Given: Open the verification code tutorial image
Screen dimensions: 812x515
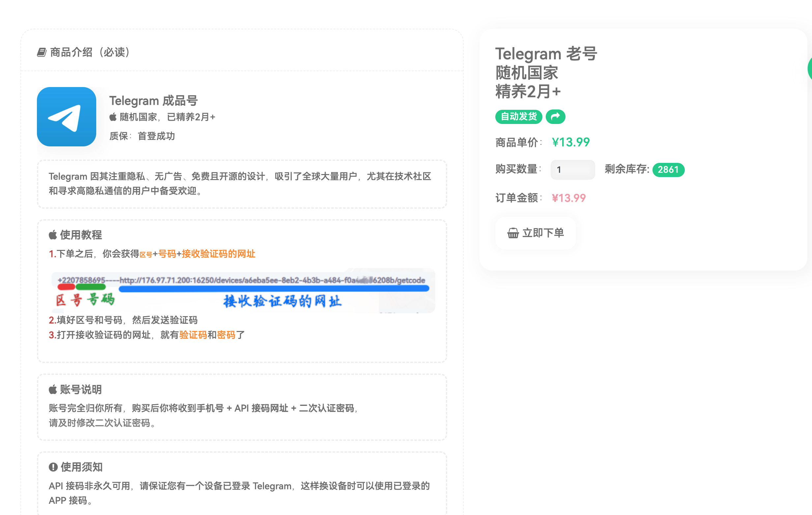Looking at the screenshot, I should (243, 291).
